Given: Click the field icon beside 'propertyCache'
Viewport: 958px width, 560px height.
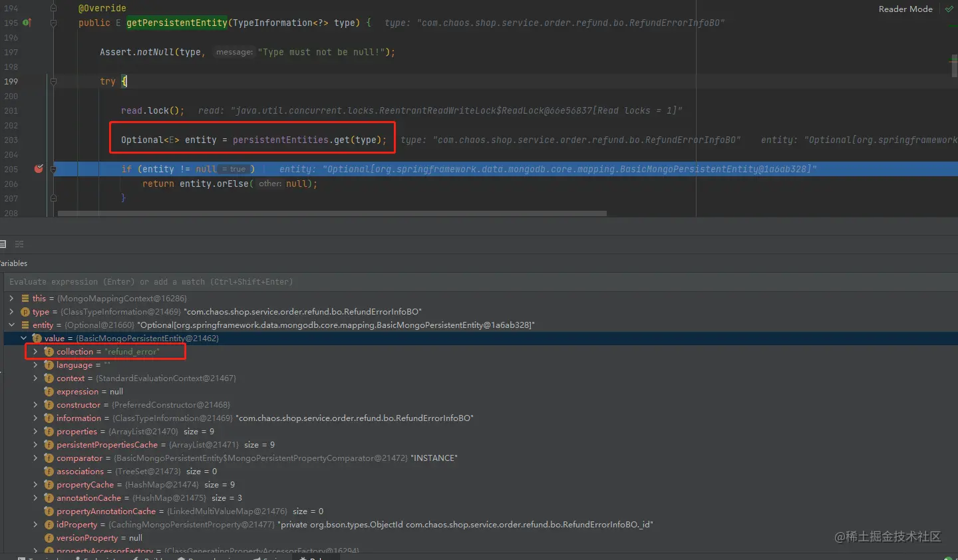Looking at the screenshot, I should 49,485.
